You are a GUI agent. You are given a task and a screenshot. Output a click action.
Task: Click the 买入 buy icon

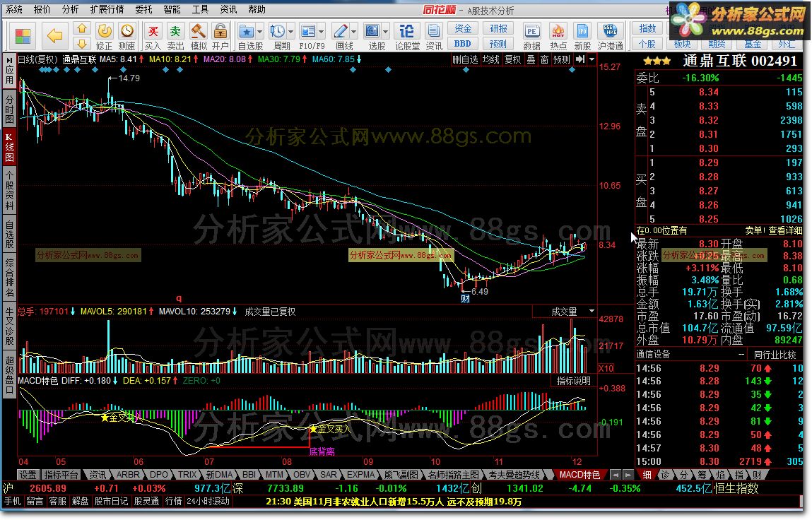tap(153, 37)
